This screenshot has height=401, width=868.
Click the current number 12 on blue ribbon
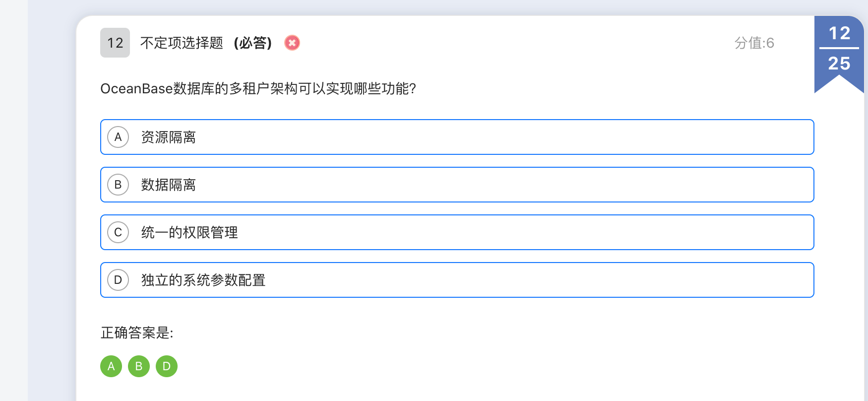point(839,33)
